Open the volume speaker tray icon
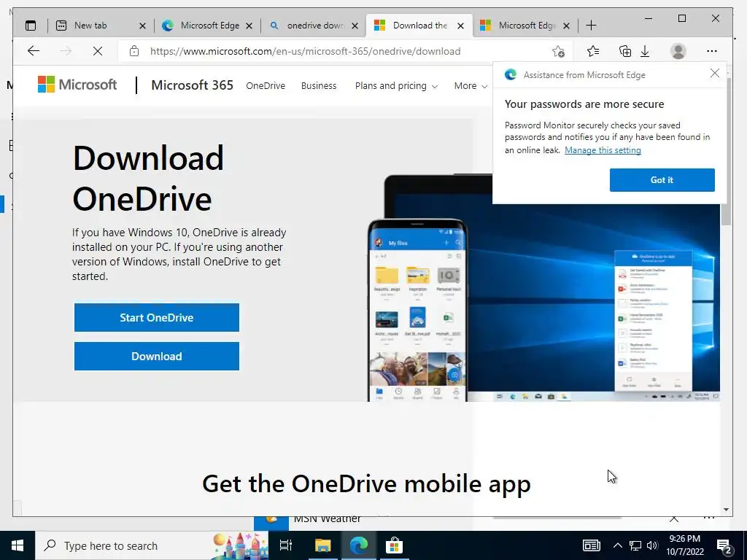The image size is (747, 560). pyautogui.click(x=652, y=545)
